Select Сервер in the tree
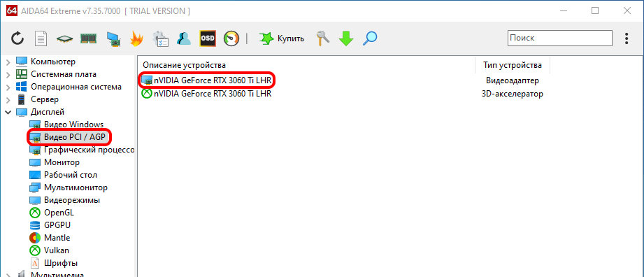The height and width of the screenshot is (277, 644). click(44, 99)
